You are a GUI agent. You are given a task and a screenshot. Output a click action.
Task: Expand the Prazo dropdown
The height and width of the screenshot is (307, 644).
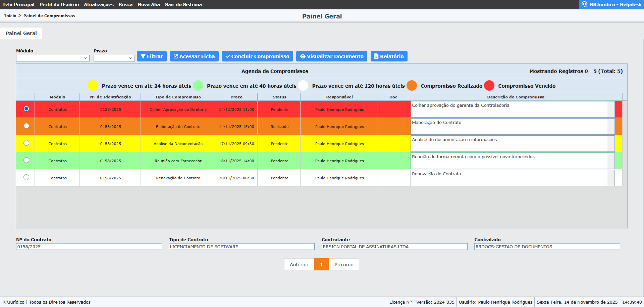coord(114,58)
